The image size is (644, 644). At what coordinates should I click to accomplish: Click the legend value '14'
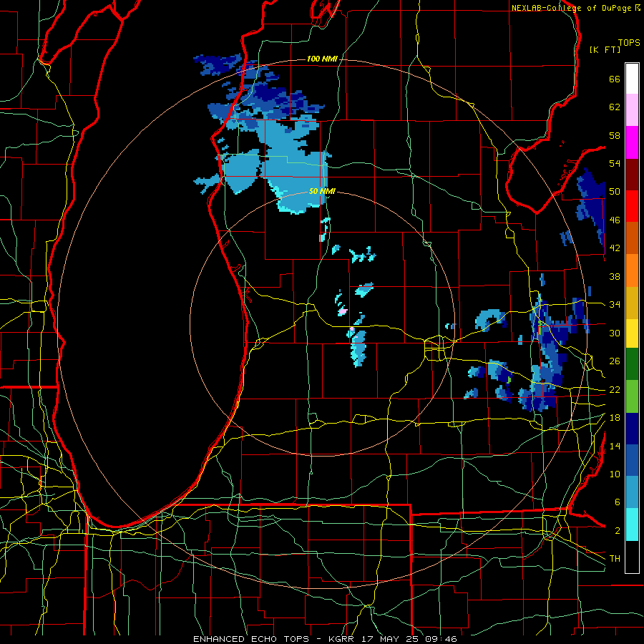pos(615,446)
